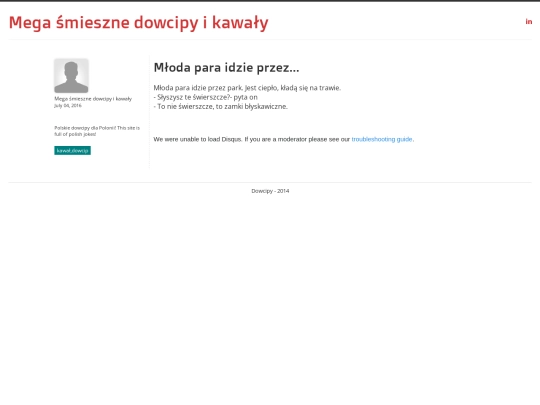View the author avatar image
540x405 pixels.
coord(71,75)
